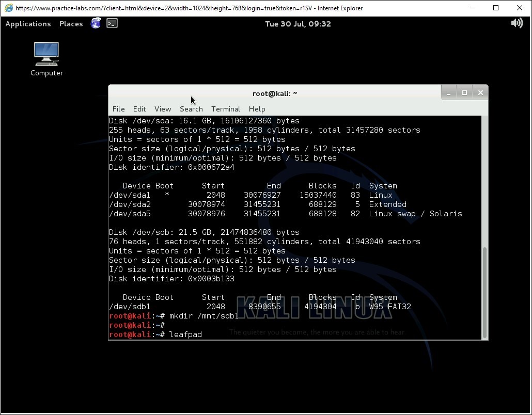
Task: Maximize the root@kali terminal window
Action: tap(464, 93)
